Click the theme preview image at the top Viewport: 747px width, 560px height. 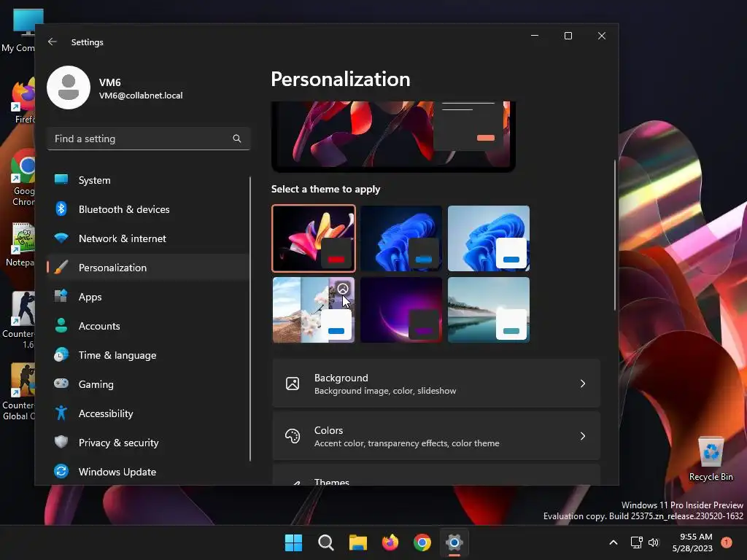coord(393,136)
